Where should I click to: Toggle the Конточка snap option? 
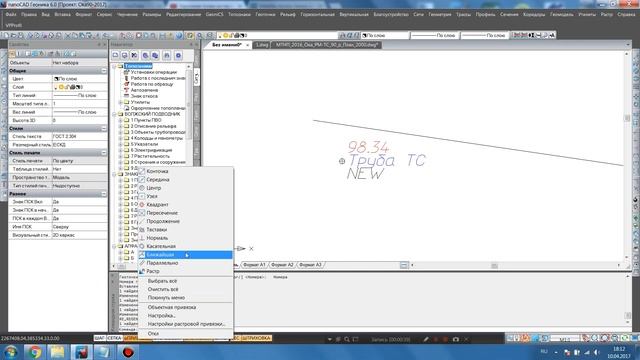186,171
